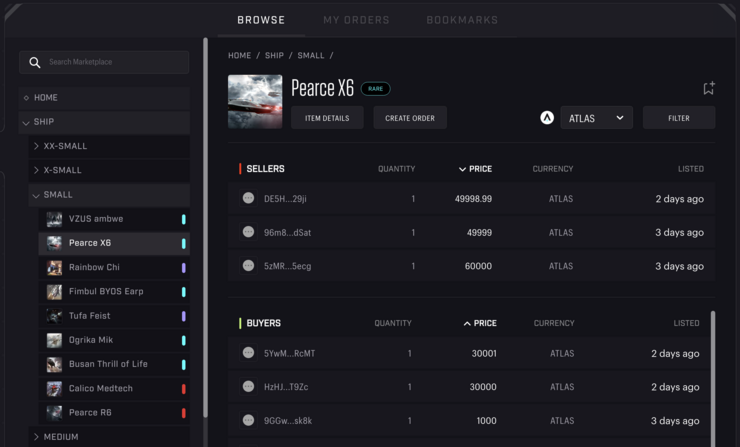
Task: Open ITEM DETAILS
Action: (x=327, y=118)
